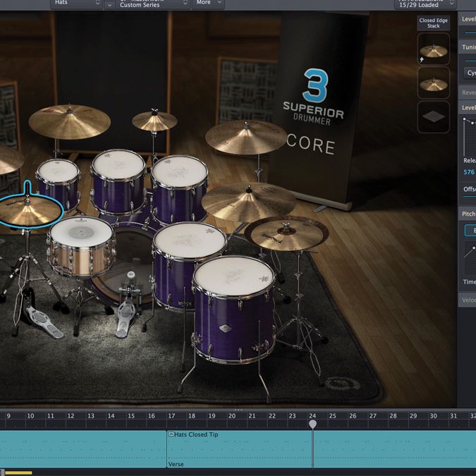476x476 pixels.
Task: Open the Custom Series dropdown
Action: (152, 4)
